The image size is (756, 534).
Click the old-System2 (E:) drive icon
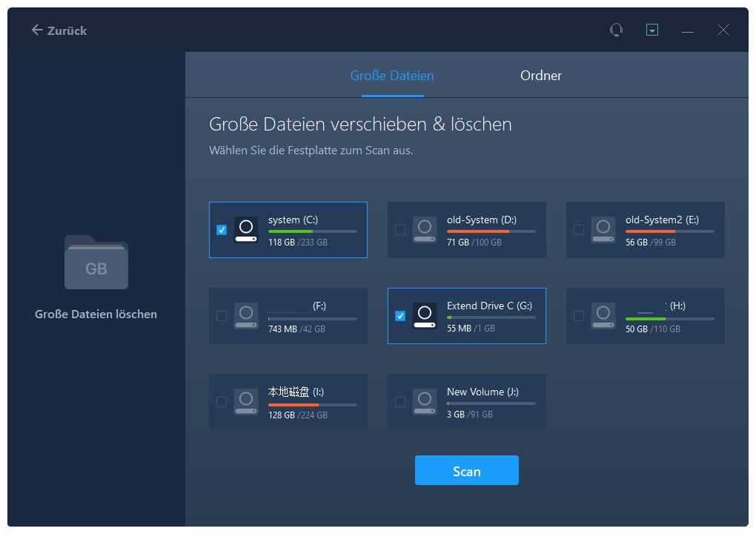(x=603, y=229)
